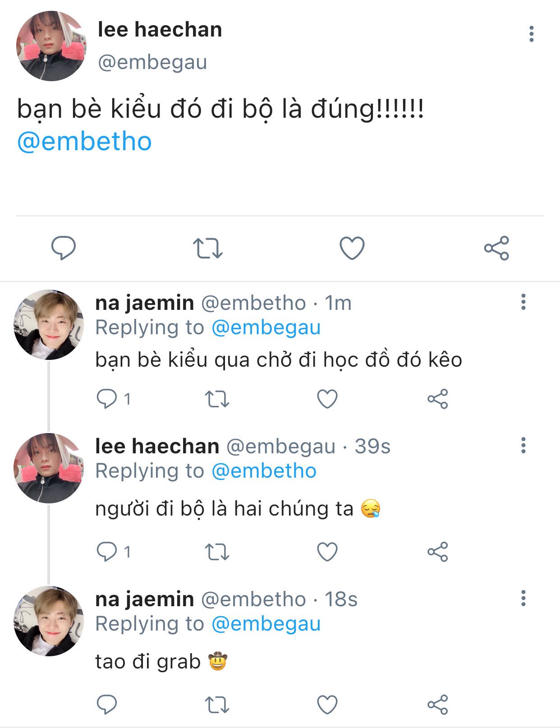Open the @embegau link in the 1m reply
560x728 pixels.
coord(266,327)
